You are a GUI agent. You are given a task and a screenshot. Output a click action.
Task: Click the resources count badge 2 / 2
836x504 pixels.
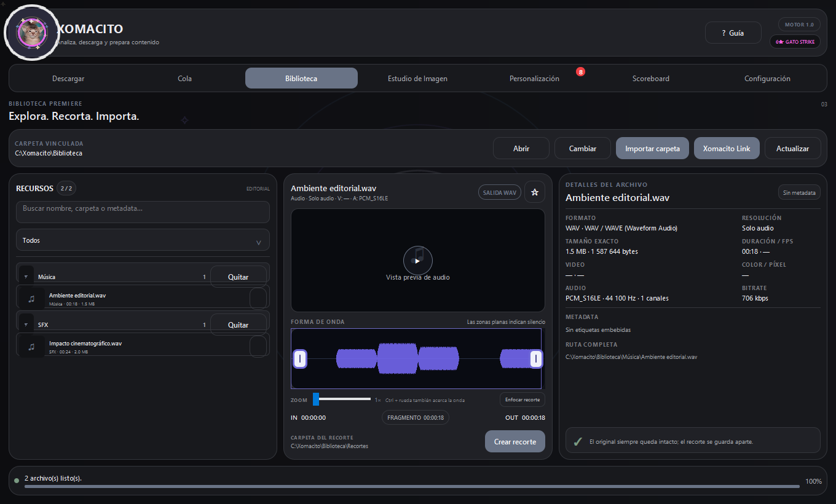tap(66, 189)
